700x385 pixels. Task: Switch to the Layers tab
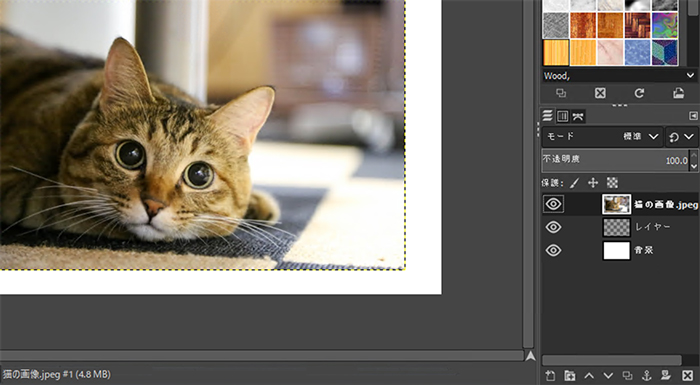547,116
